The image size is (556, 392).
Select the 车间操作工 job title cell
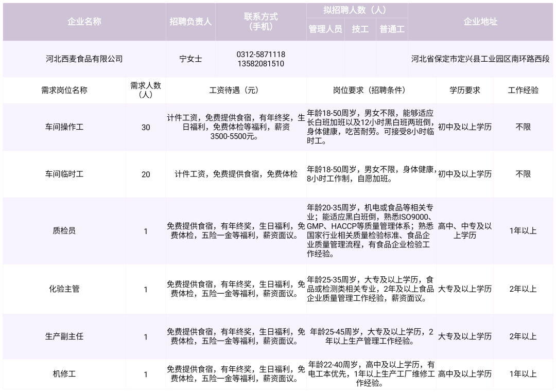click(x=64, y=127)
